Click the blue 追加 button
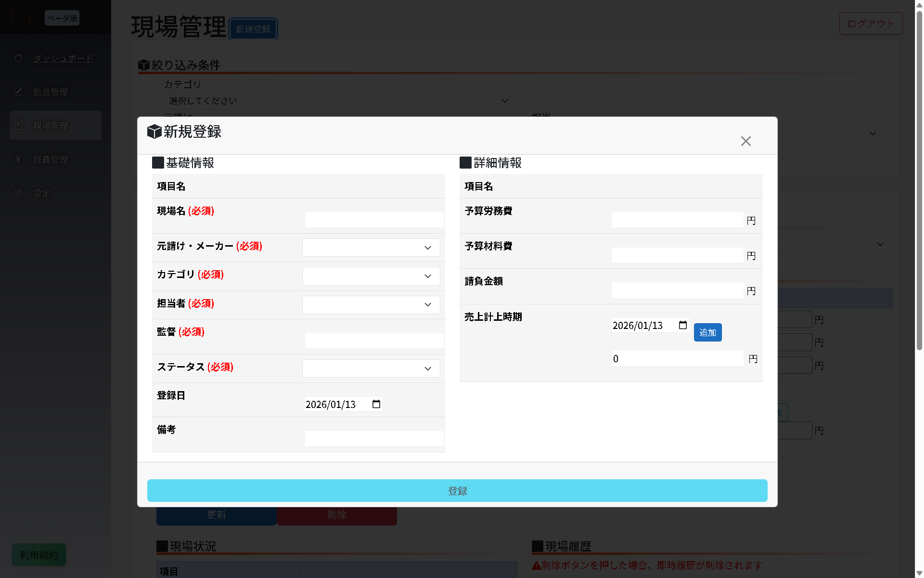The image size is (924, 578). point(707,332)
